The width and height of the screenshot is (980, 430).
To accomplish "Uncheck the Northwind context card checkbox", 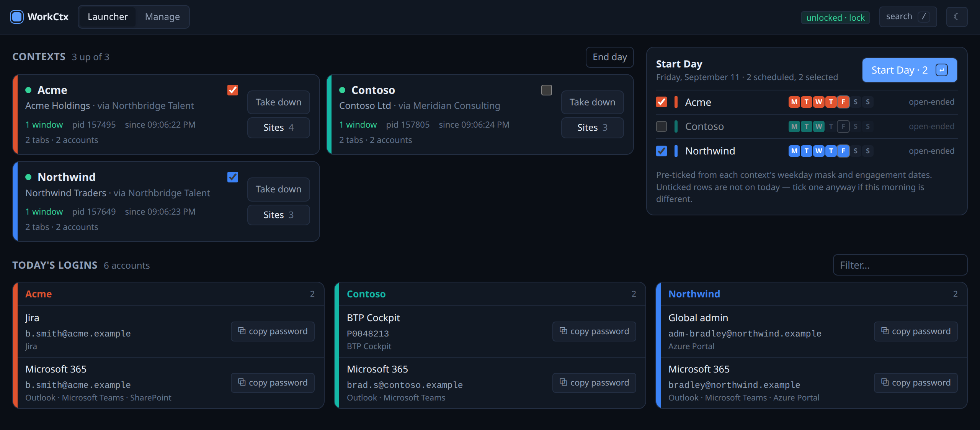I will point(232,177).
